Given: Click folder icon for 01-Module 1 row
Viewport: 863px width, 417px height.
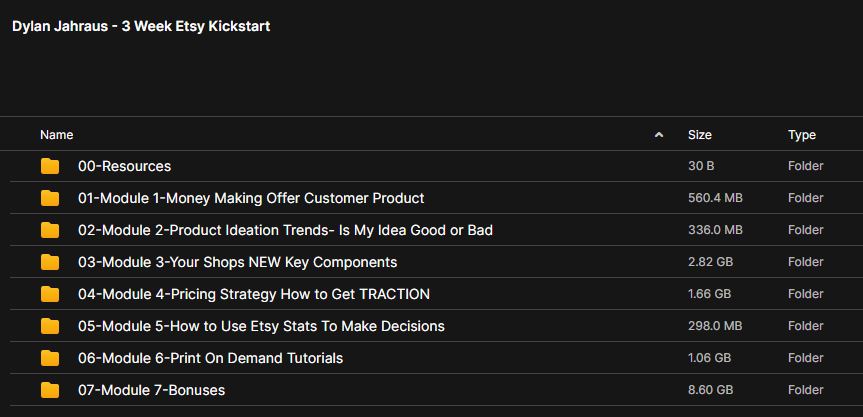Looking at the screenshot, I should (50, 198).
